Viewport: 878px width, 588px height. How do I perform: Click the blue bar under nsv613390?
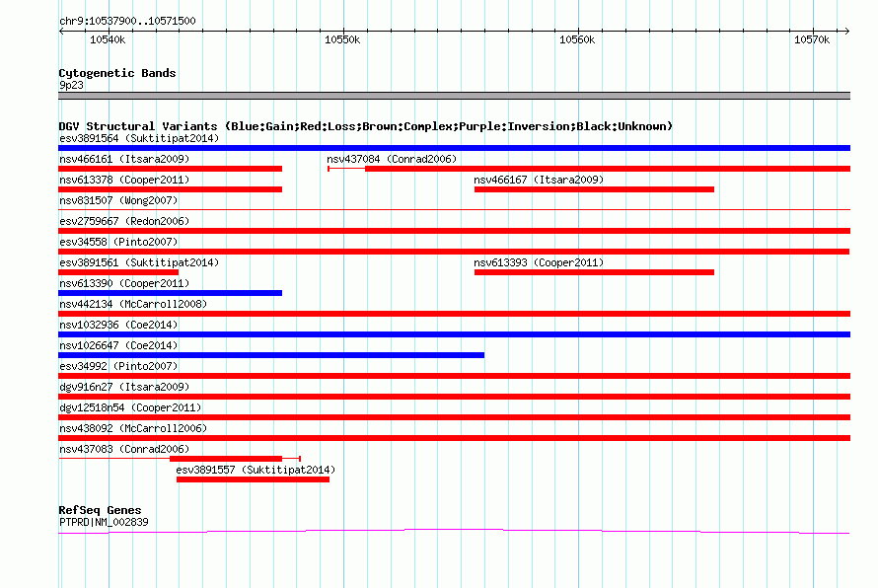pyautogui.click(x=171, y=293)
